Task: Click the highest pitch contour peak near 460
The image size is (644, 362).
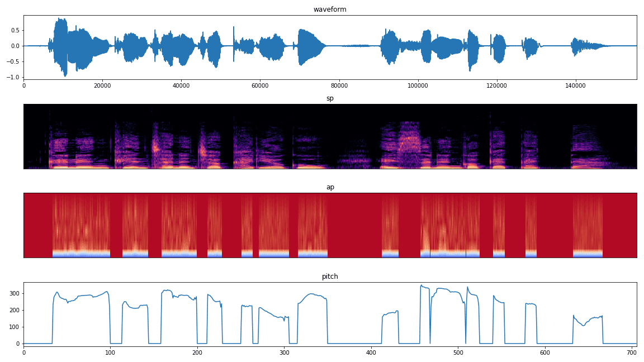Action: click(x=422, y=285)
